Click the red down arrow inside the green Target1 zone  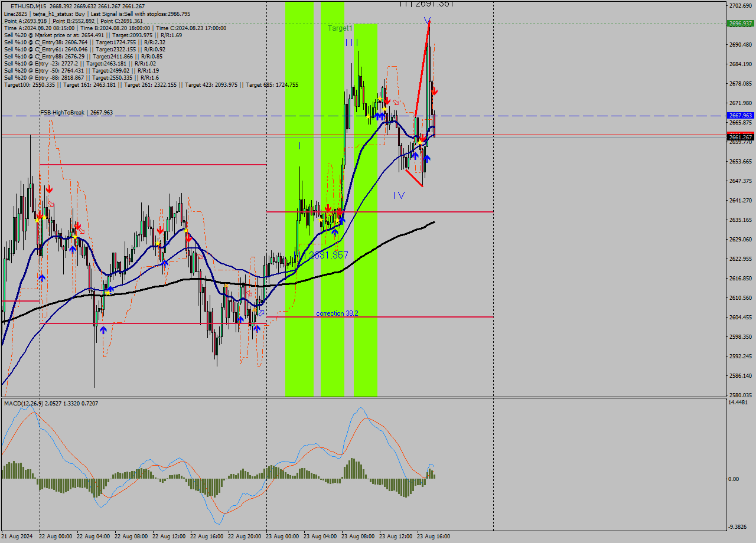coord(328,208)
